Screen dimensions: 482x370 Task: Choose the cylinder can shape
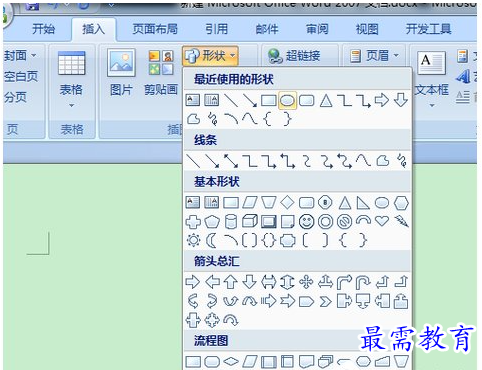tap(231, 222)
